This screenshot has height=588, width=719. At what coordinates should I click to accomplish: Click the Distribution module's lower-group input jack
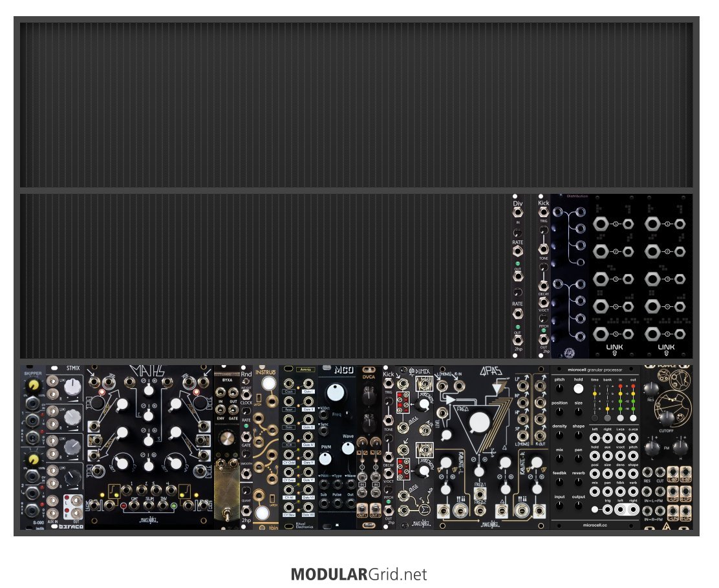click(x=558, y=284)
